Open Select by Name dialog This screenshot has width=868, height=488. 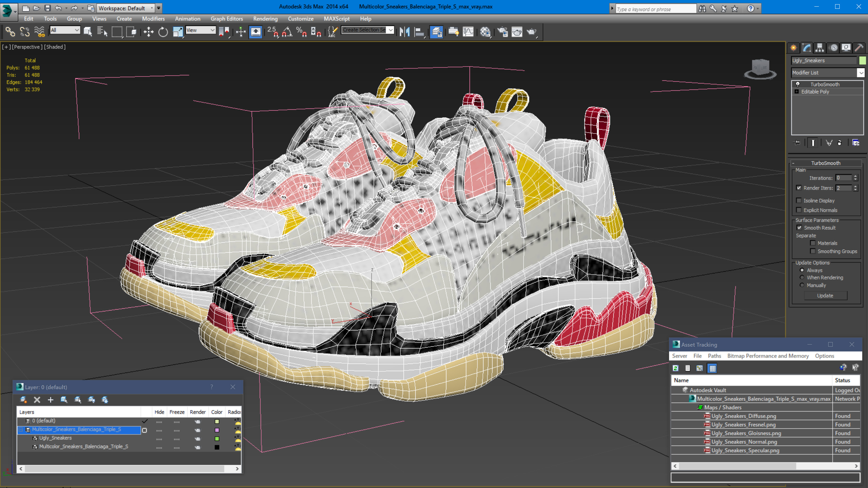click(102, 32)
